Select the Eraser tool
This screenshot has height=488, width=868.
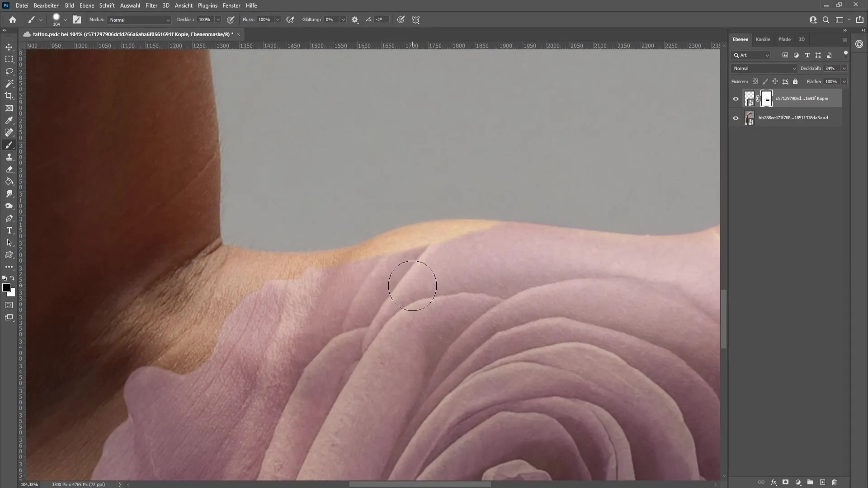pyautogui.click(x=9, y=169)
